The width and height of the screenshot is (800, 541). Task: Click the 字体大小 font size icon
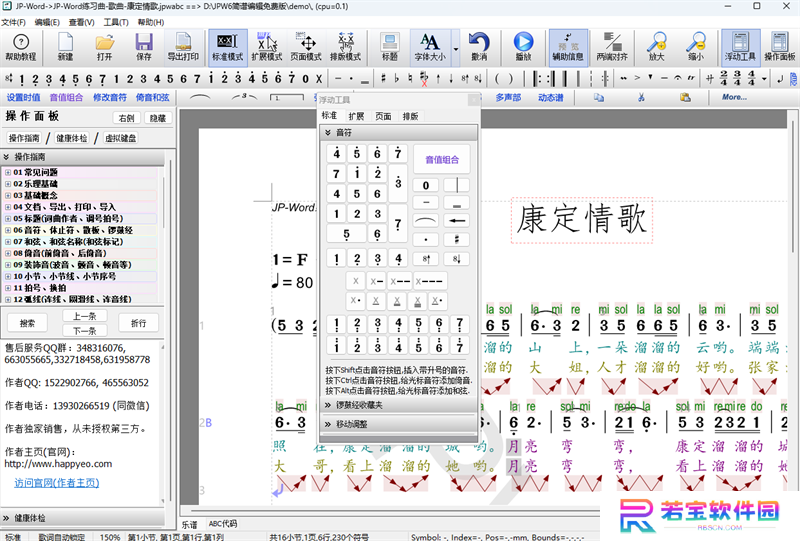point(430,47)
